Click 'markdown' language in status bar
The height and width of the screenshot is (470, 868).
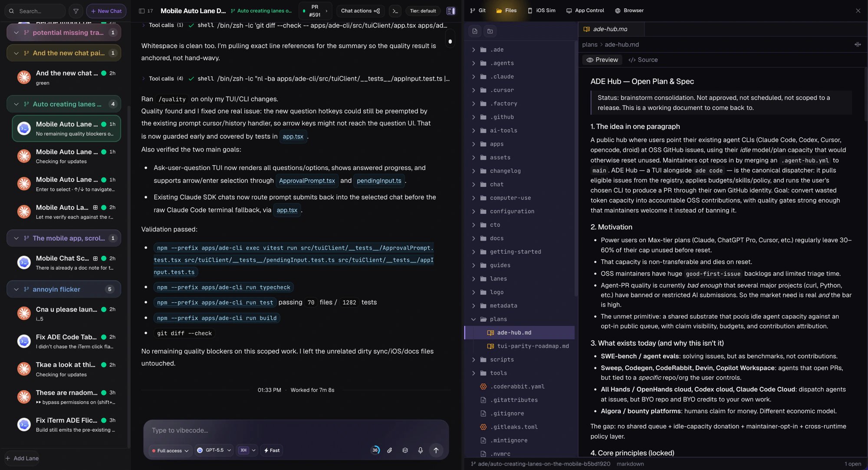pyautogui.click(x=630, y=464)
